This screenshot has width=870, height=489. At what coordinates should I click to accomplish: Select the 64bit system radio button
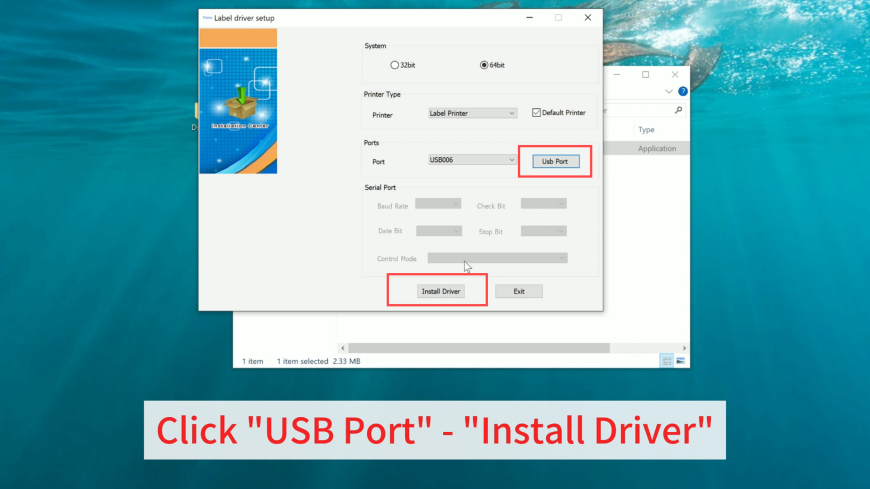tap(484, 65)
